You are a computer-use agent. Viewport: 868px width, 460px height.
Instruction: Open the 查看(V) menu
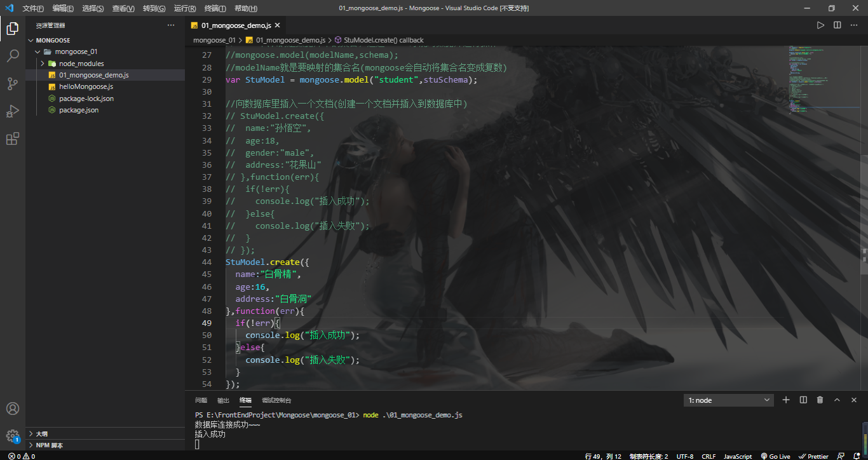coord(123,8)
